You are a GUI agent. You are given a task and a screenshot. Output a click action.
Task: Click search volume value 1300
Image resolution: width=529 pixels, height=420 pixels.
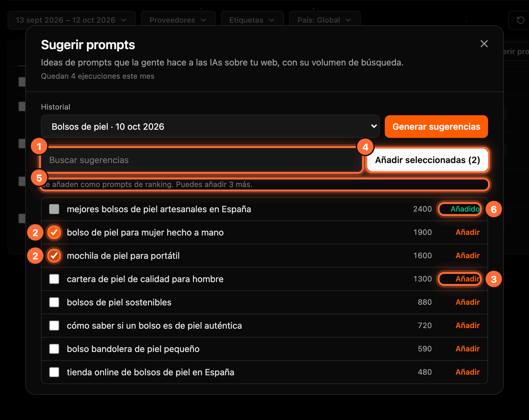click(422, 279)
